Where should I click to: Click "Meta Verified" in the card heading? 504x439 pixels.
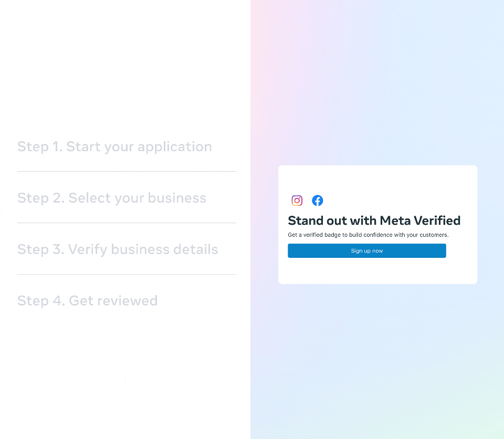click(420, 221)
